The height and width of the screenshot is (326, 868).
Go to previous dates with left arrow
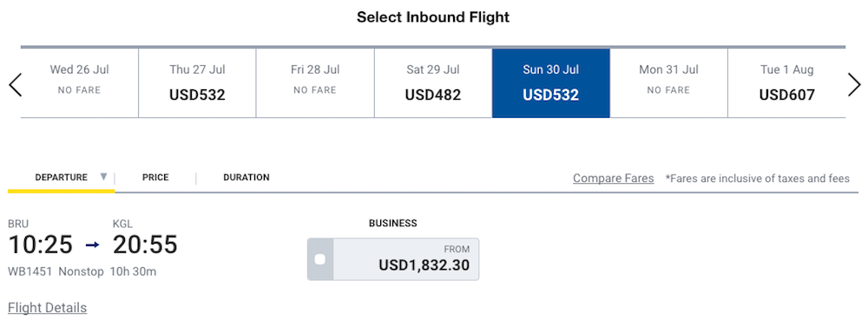(15, 85)
